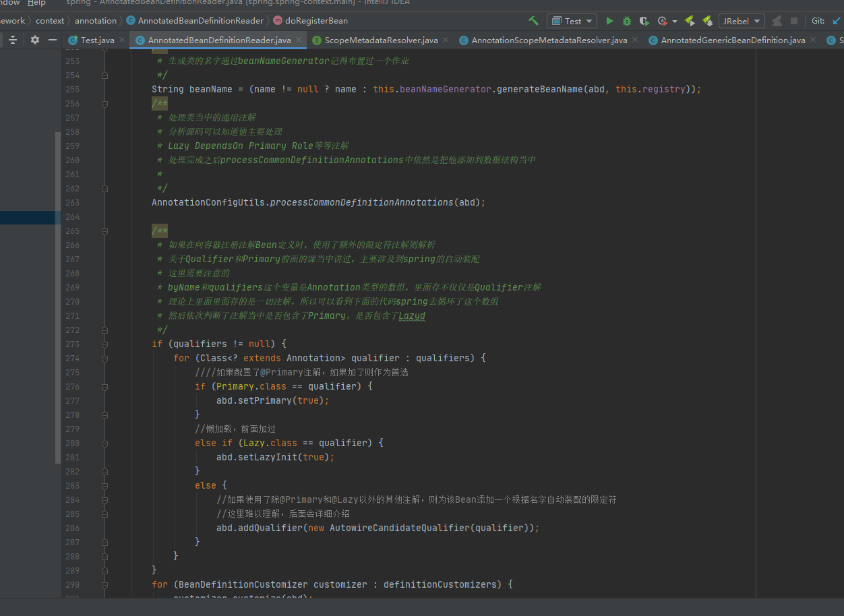Open the Help menu
The width and height of the screenshot is (844, 616).
(x=36, y=3)
